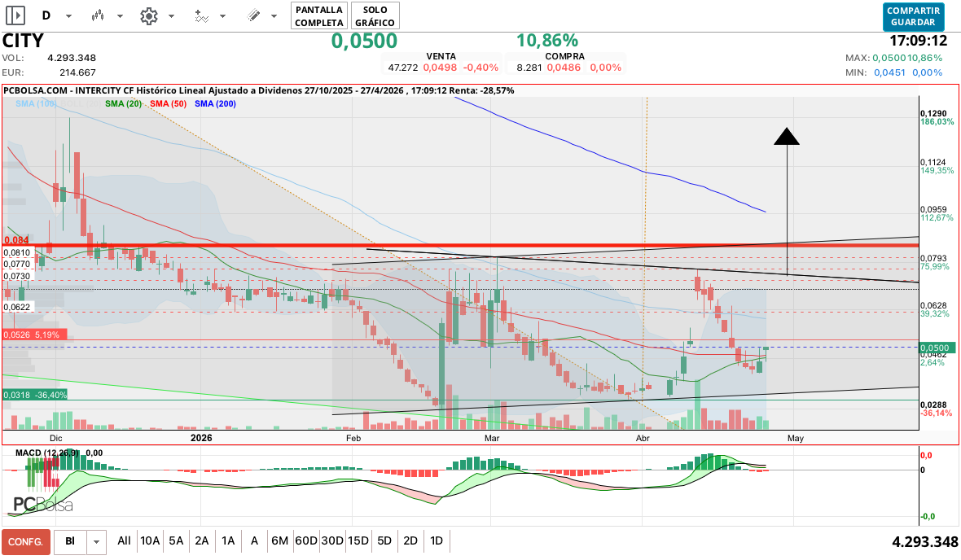This screenshot has height=560, width=961.
Task: Toggle the SMA (200) indicator label
Action: (216, 104)
